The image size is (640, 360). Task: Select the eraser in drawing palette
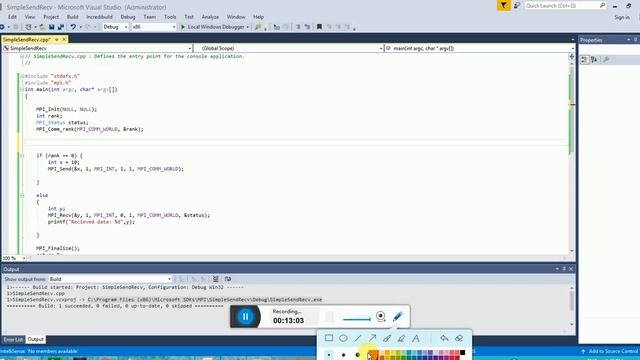pyautogui.click(x=459, y=338)
